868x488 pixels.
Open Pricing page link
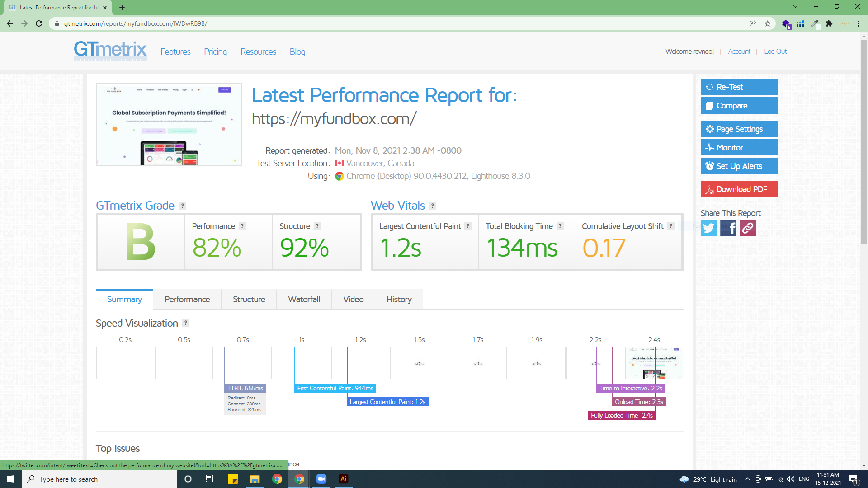[x=215, y=52]
